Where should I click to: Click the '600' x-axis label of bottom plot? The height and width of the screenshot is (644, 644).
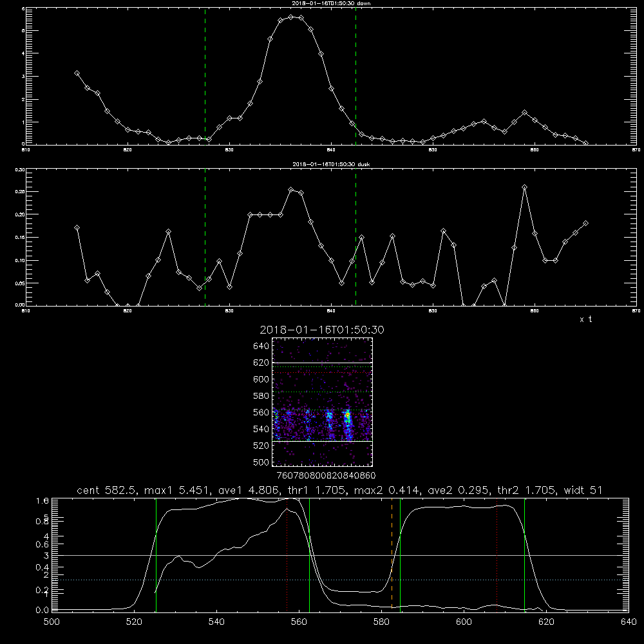[464, 622]
